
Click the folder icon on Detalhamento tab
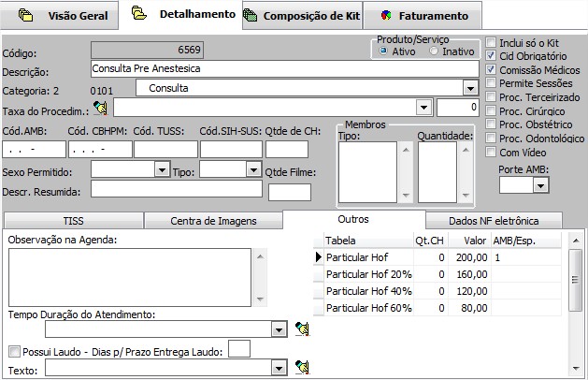[x=139, y=15]
